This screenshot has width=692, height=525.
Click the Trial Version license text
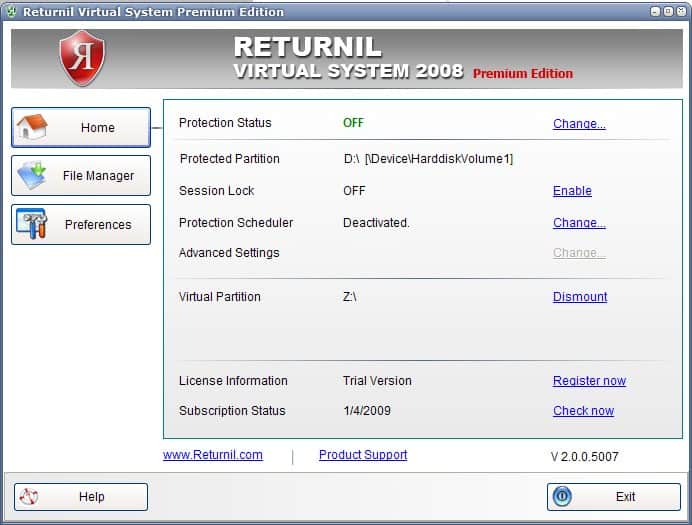pyautogui.click(x=377, y=381)
